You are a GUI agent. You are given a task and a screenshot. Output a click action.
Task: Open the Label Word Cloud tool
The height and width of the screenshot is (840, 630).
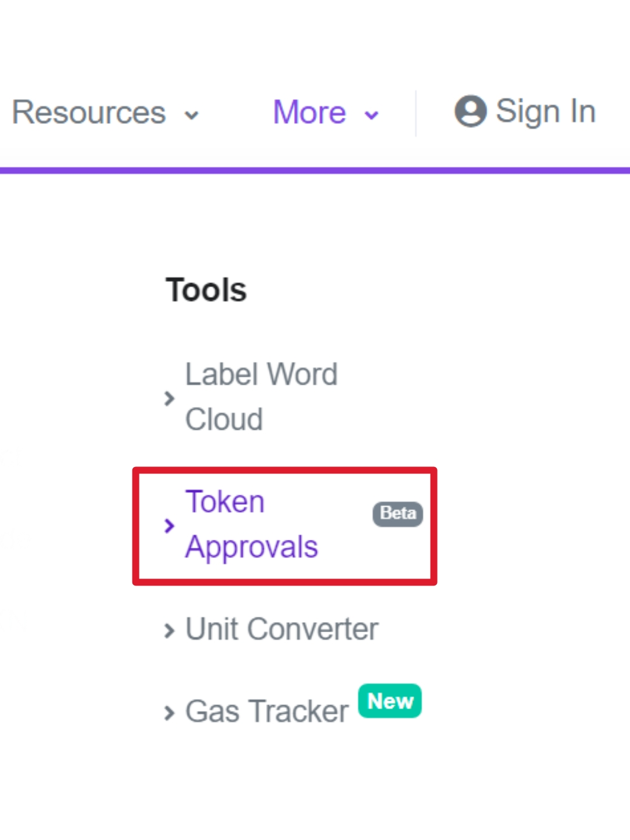[x=261, y=396]
